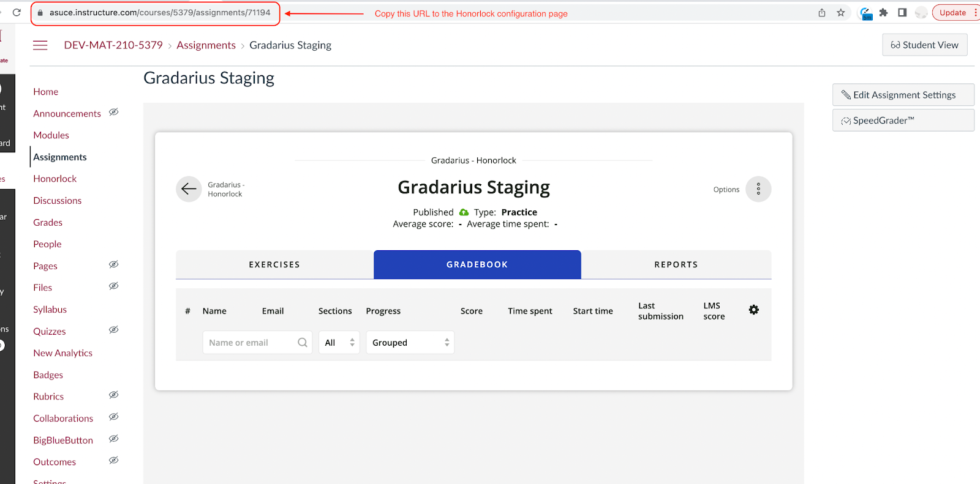Image resolution: width=980 pixels, height=484 pixels.
Task: Click the Score column header
Action: point(472,311)
